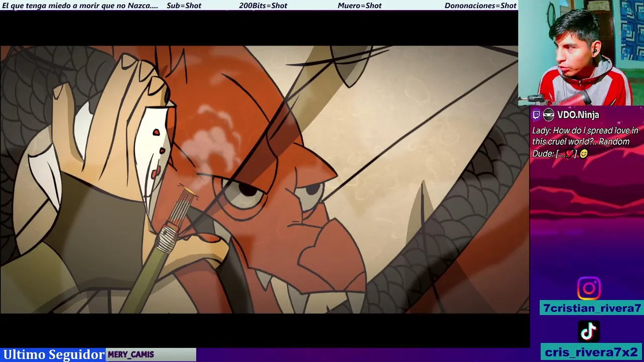The width and height of the screenshot is (644, 362).
Task: Click the animated dragon video frame
Action: (x=264, y=179)
